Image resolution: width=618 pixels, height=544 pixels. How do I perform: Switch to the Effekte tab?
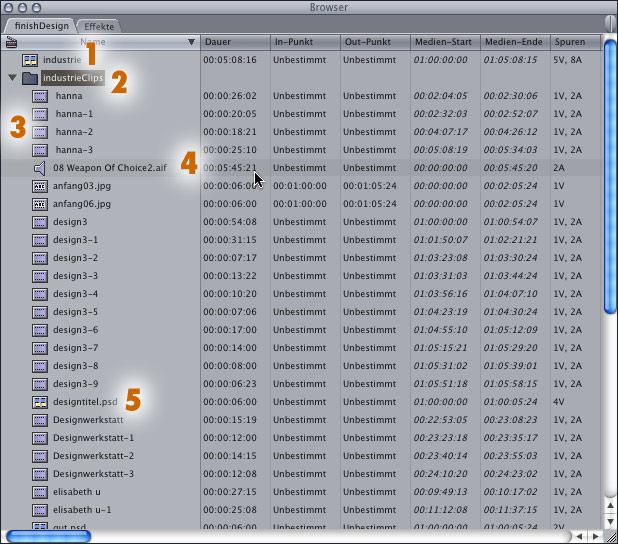click(x=99, y=25)
